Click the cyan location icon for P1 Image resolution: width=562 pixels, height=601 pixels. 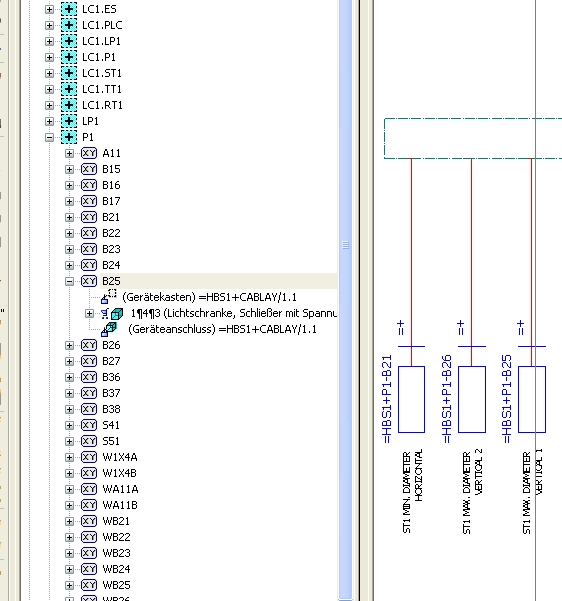coord(69,137)
